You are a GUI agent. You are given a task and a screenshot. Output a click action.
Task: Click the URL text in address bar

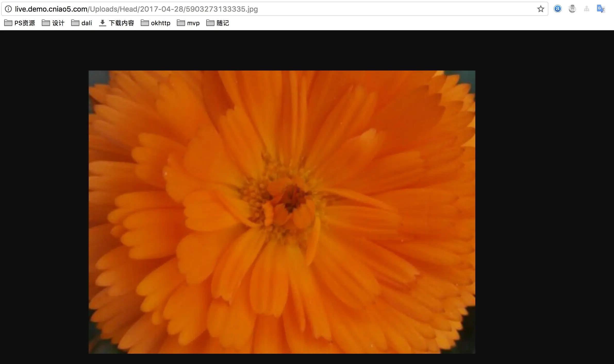click(x=136, y=9)
